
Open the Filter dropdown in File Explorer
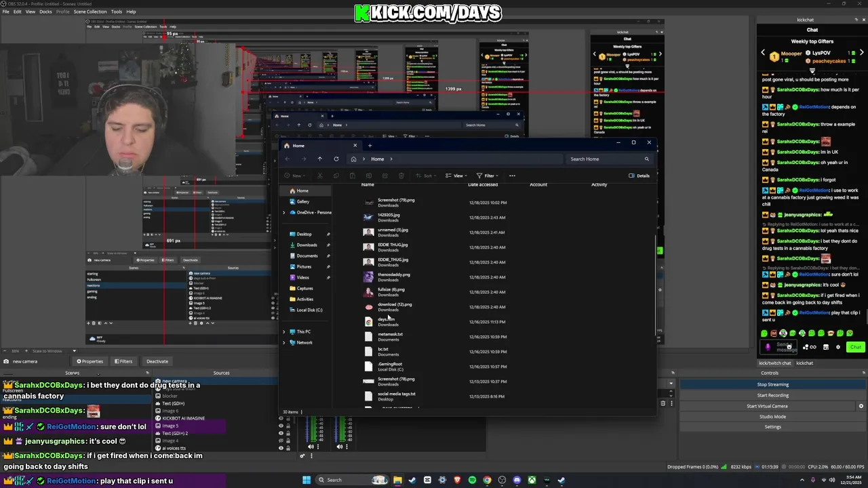489,176
